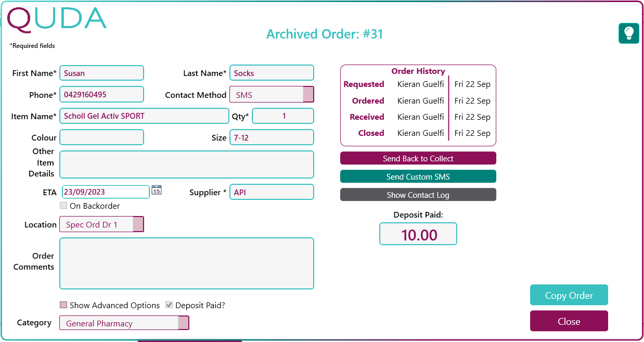Enable the On Backorder checkbox
The width and height of the screenshot is (644, 342).
(63, 205)
